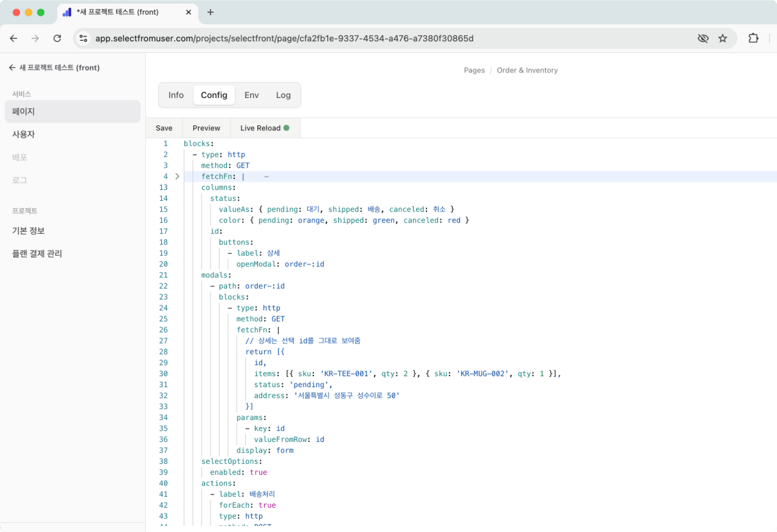Open site information icon in address bar
The width and height of the screenshot is (777, 532).
click(83, 38)
